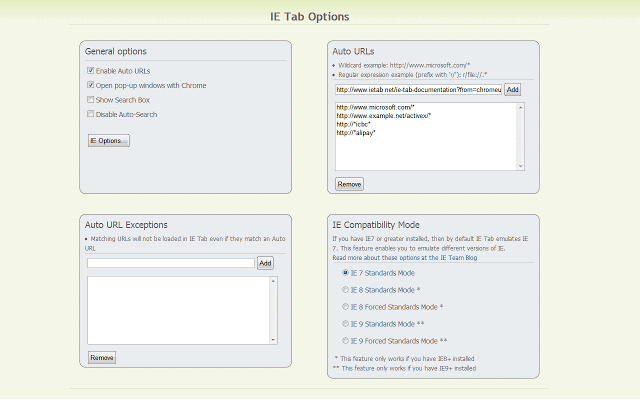640x400 pixels.
Task: Select IE 7 Standards Mode radio button
Action: point(346,272)
